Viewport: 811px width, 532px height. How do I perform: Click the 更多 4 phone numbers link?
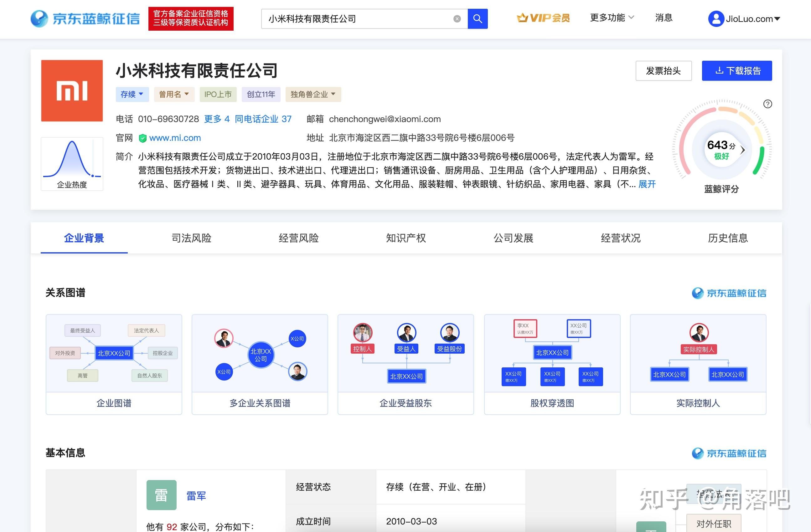(217, 119)
